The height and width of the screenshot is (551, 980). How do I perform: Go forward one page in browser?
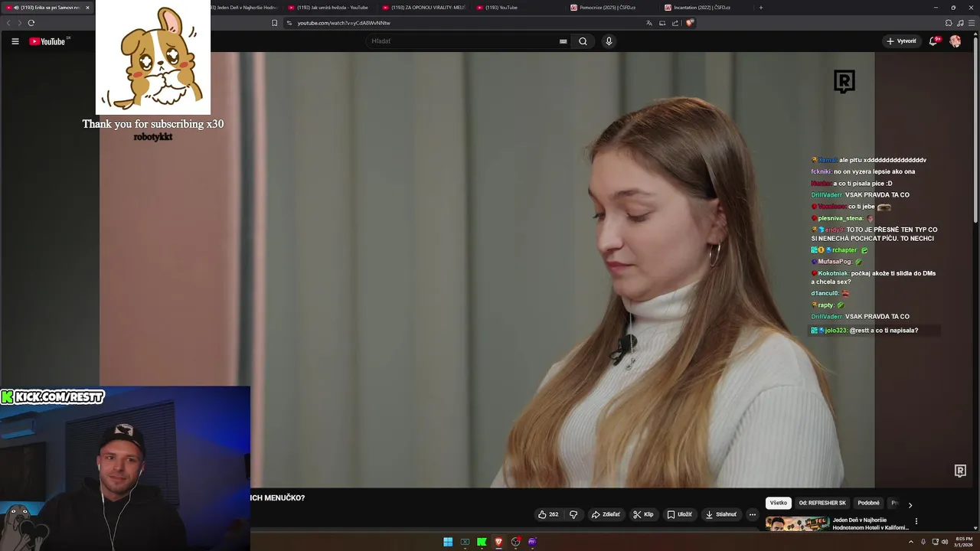pyautogui.click(x=20, y=23)
